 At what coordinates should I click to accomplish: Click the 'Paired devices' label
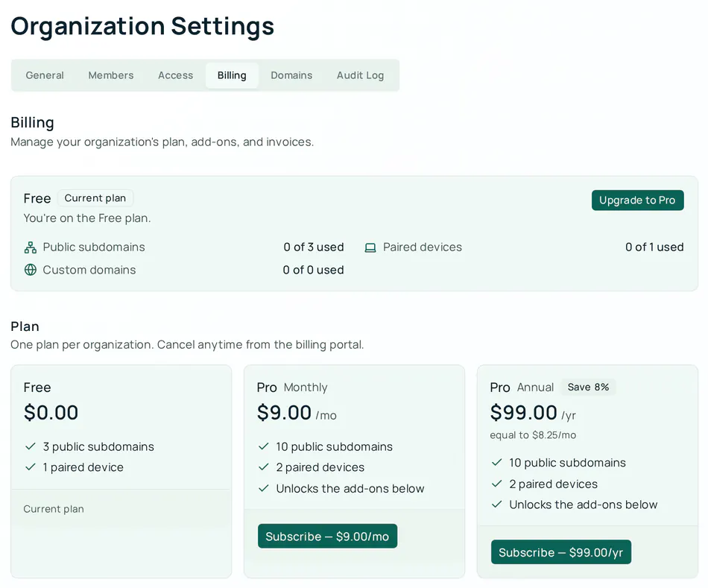(423, 247)
